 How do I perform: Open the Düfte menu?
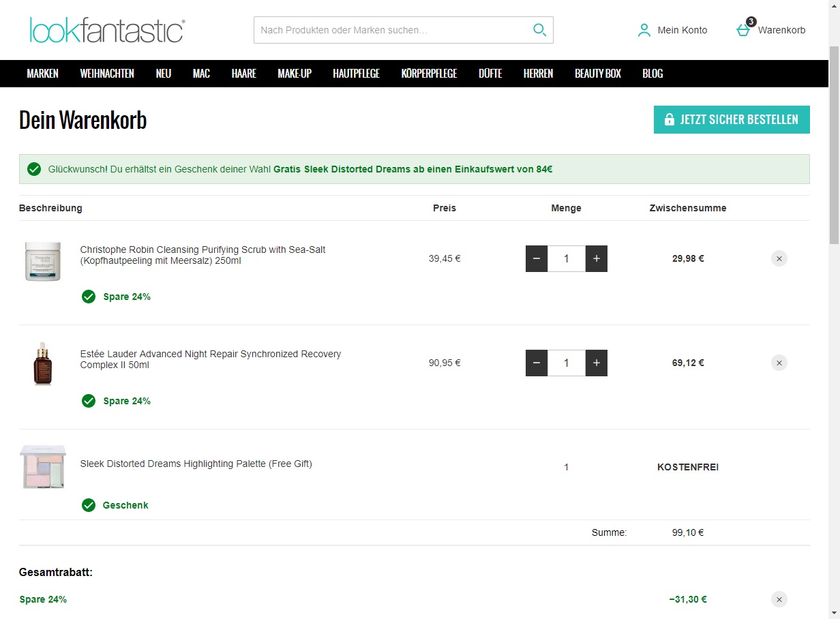click(490, 74)
